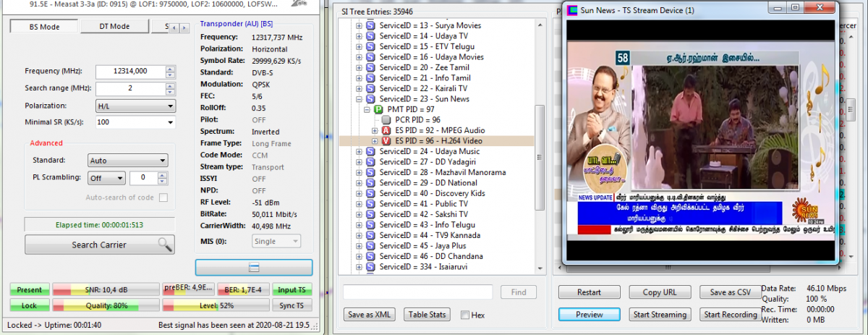Click the wide icon button below MIS
Image resolution: width=868 pixels, height=335 pixels.
tap(254, 268)
